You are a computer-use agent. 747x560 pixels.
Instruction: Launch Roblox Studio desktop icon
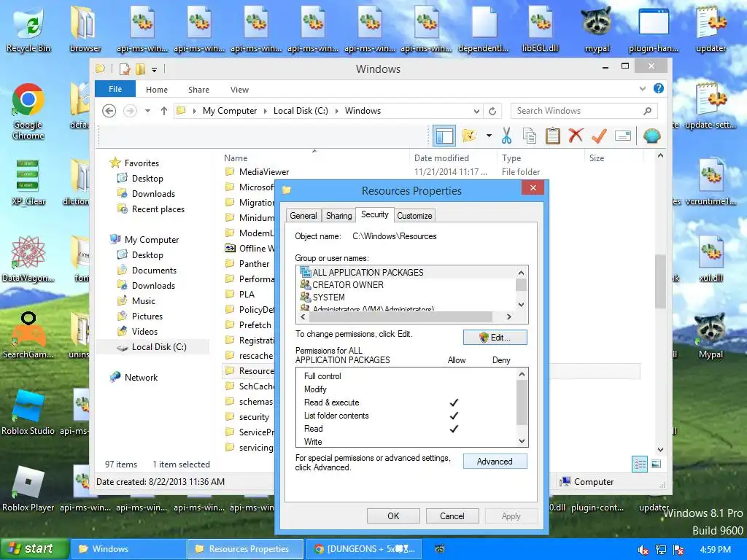pyautogui.click(x=28, y=412)
